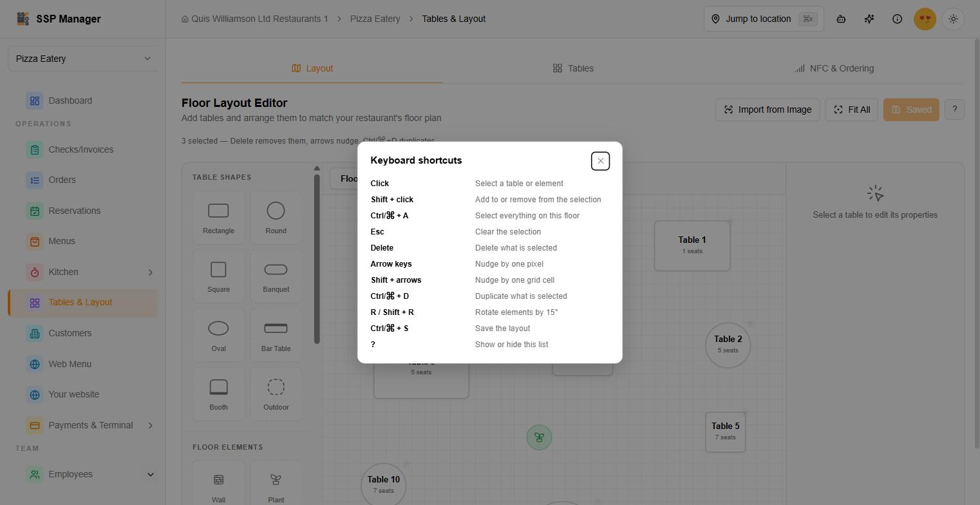Open Web Menu in the sidebar
This screenshot has height=505, width=980.
[83, 364]
